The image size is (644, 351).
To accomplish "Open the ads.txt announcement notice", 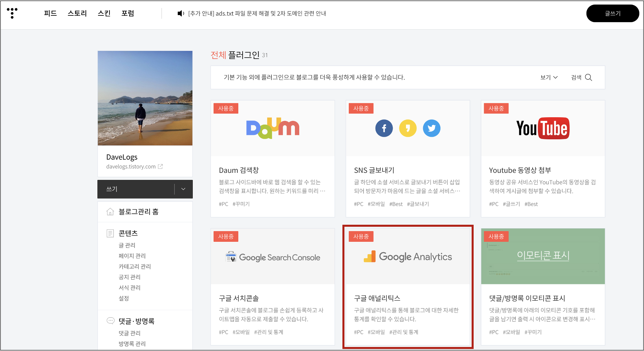I will (x=257, y=13).
